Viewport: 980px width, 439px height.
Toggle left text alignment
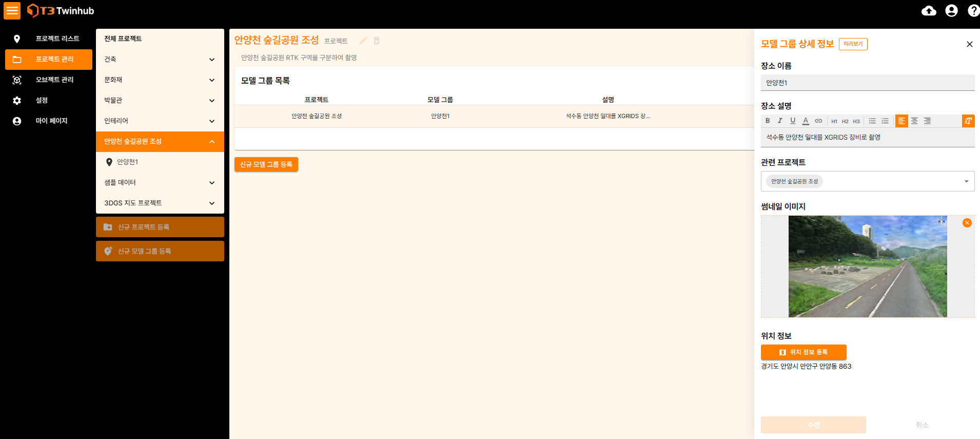pos(901,121)
